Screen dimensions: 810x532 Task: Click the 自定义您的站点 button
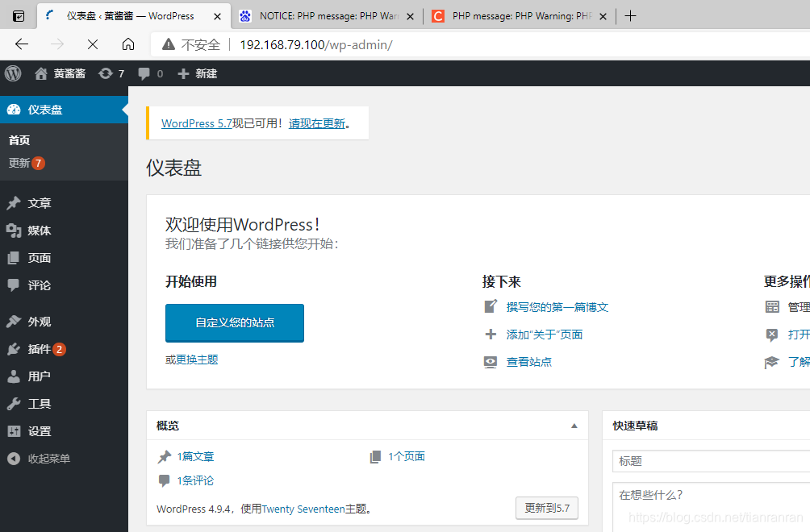pos(234,322)
